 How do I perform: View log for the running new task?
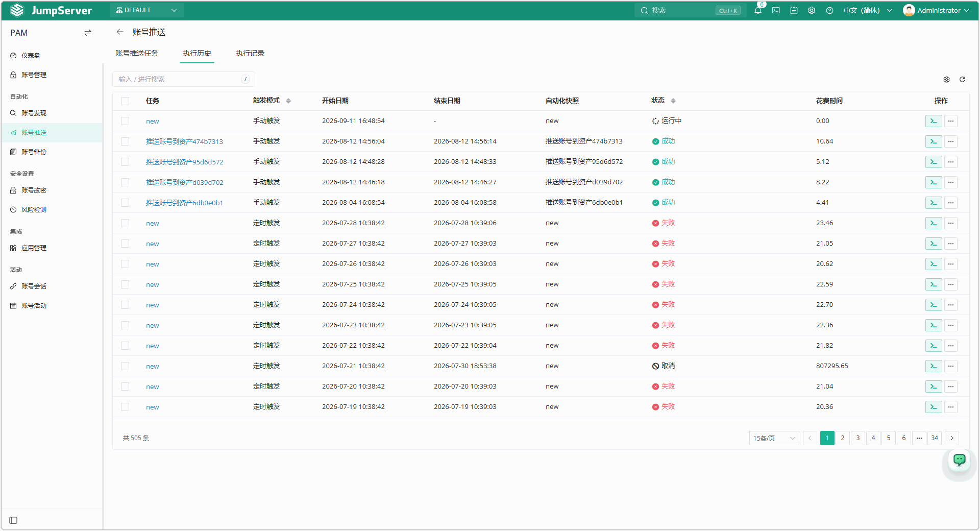[x=934, y=121]
